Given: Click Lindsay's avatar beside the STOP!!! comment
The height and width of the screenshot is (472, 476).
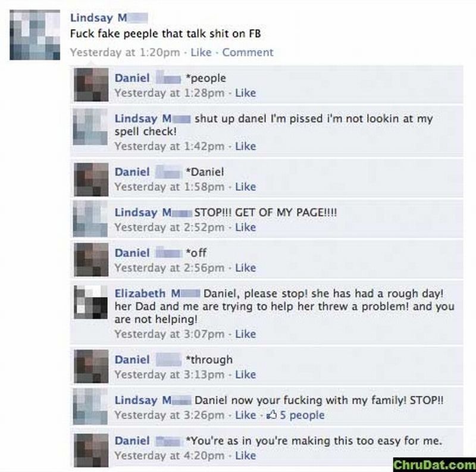Looking at the screenshot, I should (90, 219).
